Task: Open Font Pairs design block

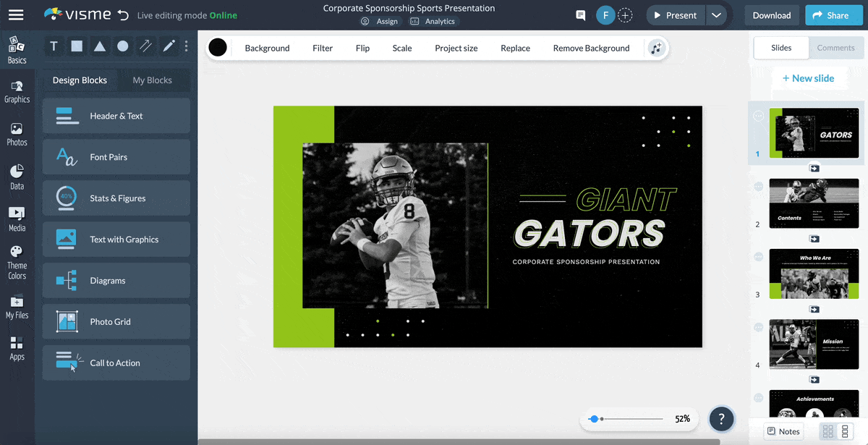Action: point(116,157)
